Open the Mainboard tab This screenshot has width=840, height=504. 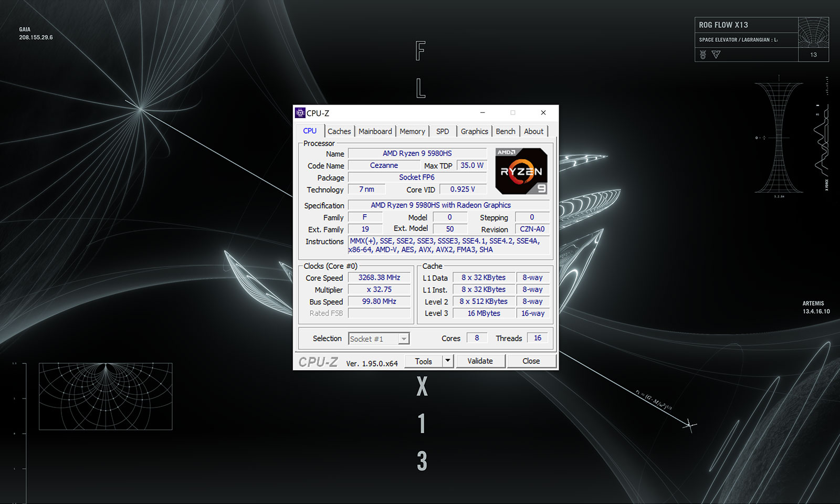[x=375, y=131]
